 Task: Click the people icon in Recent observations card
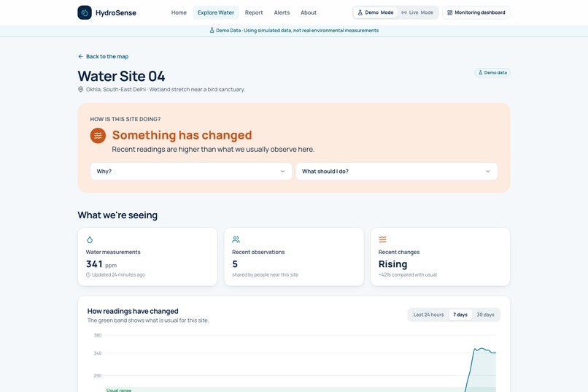pyautogui.click(x=236, y=239)
